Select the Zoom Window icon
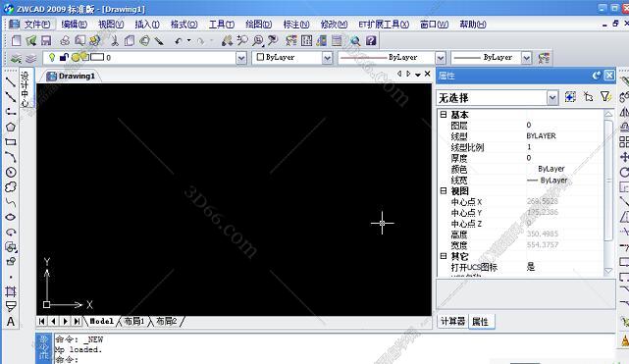Image resolution: width=629 pixels, height=364 pixels. (257, 41)
